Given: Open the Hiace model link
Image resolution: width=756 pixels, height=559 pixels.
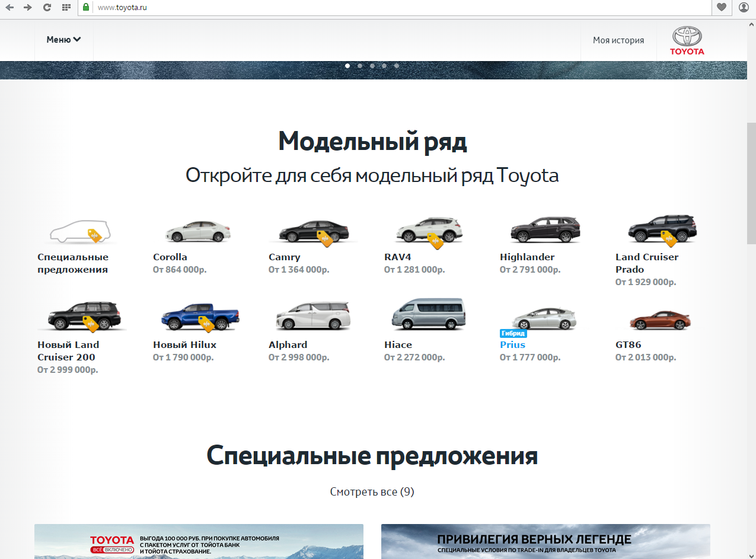Looking at the screenshot, I should (398, 345).
